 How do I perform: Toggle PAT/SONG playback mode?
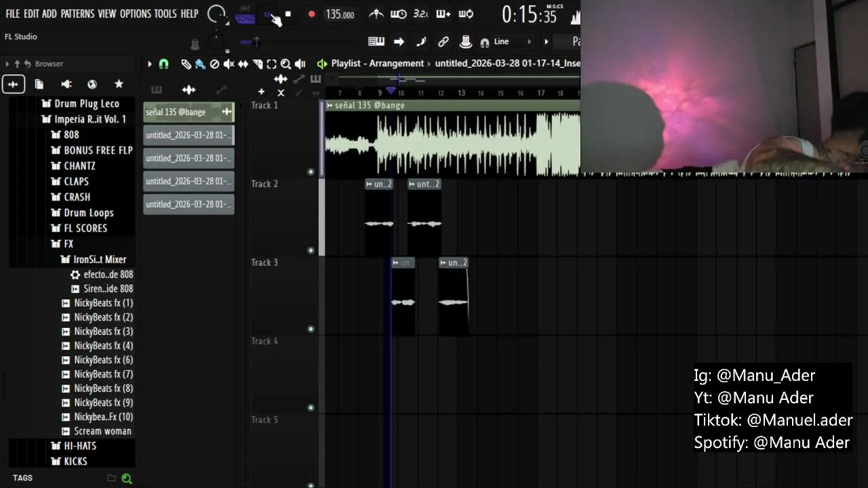pyautogui.click(x=245, y=14)
